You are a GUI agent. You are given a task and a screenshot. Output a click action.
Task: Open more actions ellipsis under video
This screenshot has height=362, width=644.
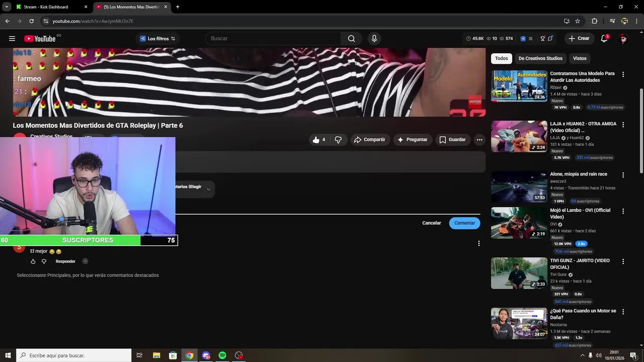[479, 140]
